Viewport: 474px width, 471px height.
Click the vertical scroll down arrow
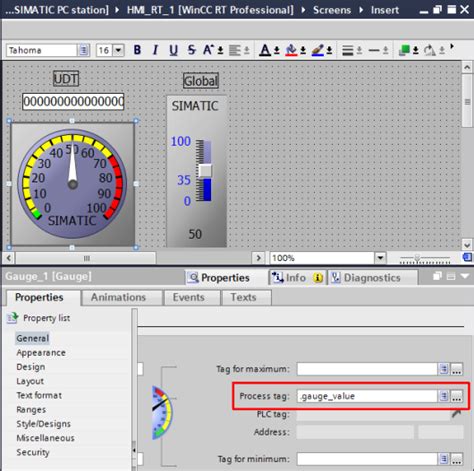point(467,245)
